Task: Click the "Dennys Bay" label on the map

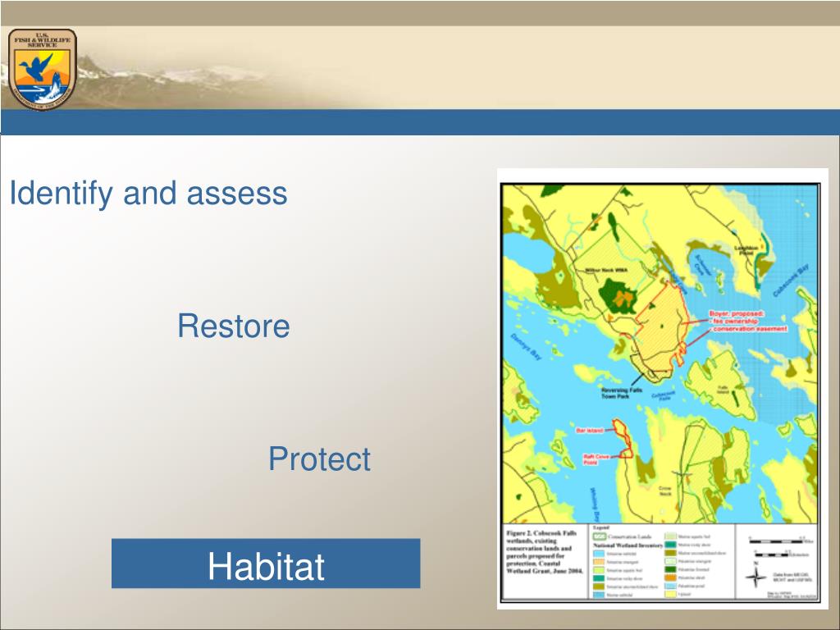Action: [525, 347]
